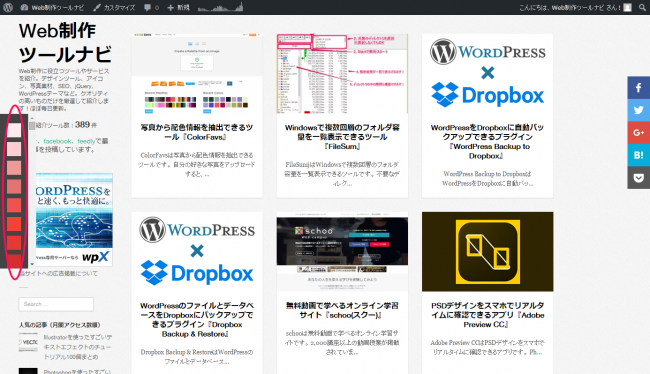Open the site stats graph in admin bar
This screenshot has height=374, width=650.
point(220,7)
